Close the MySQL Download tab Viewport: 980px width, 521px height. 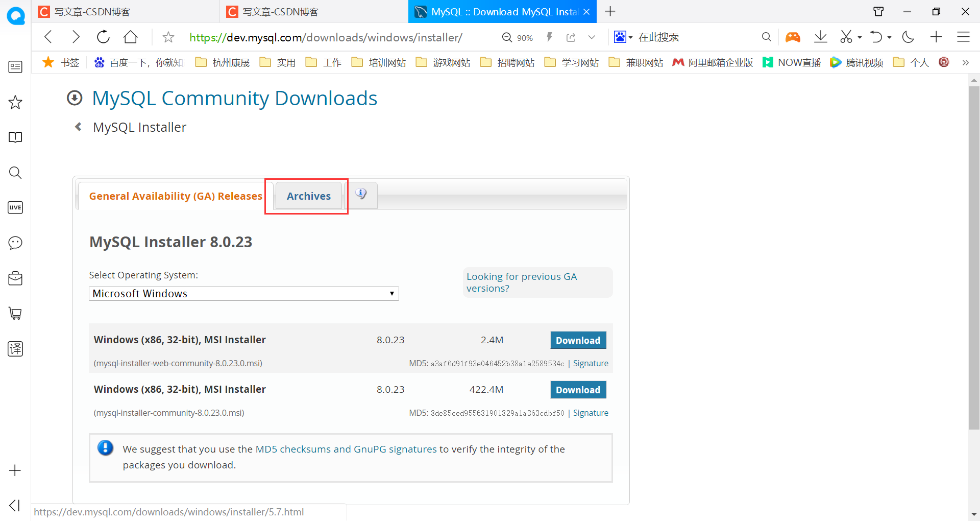(586, 12)
